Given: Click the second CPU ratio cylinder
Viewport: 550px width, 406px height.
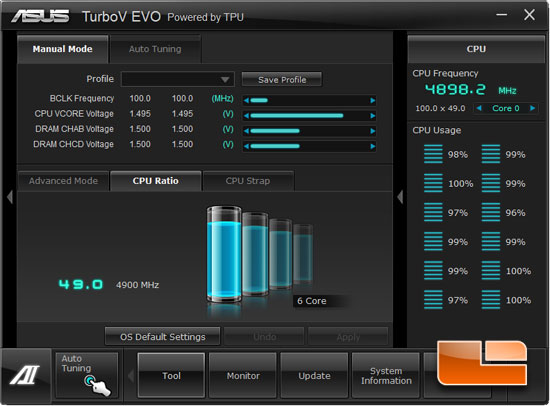Looking at the screenshot, I should coord(256,253).
